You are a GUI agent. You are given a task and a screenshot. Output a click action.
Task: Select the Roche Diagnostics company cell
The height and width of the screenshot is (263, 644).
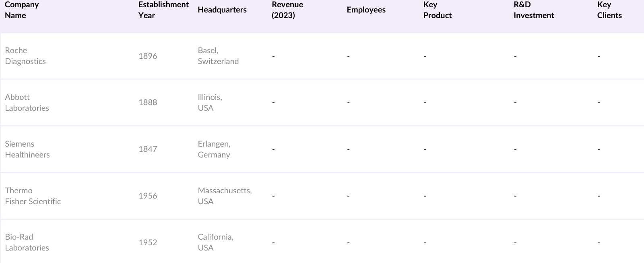click(25, 56)
